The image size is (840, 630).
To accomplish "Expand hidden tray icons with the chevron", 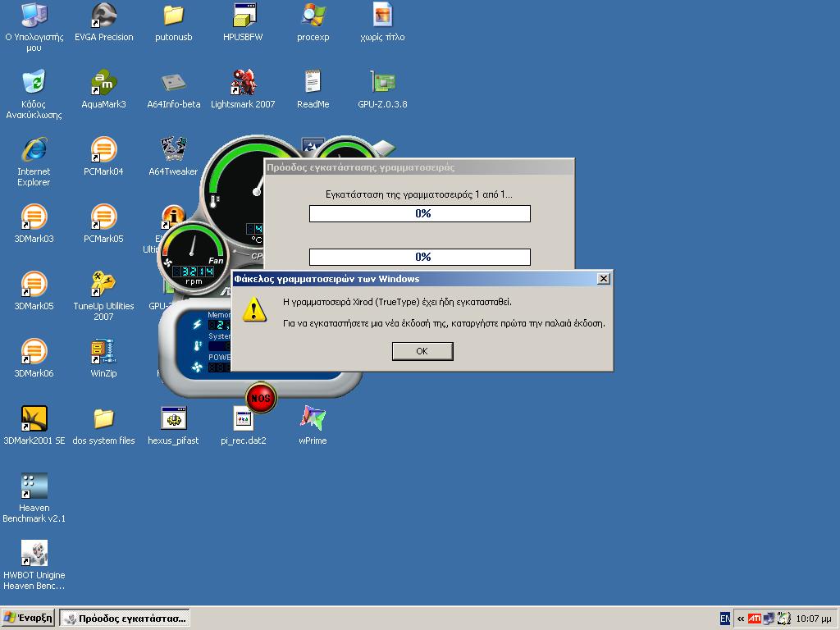I will [741, 619].
